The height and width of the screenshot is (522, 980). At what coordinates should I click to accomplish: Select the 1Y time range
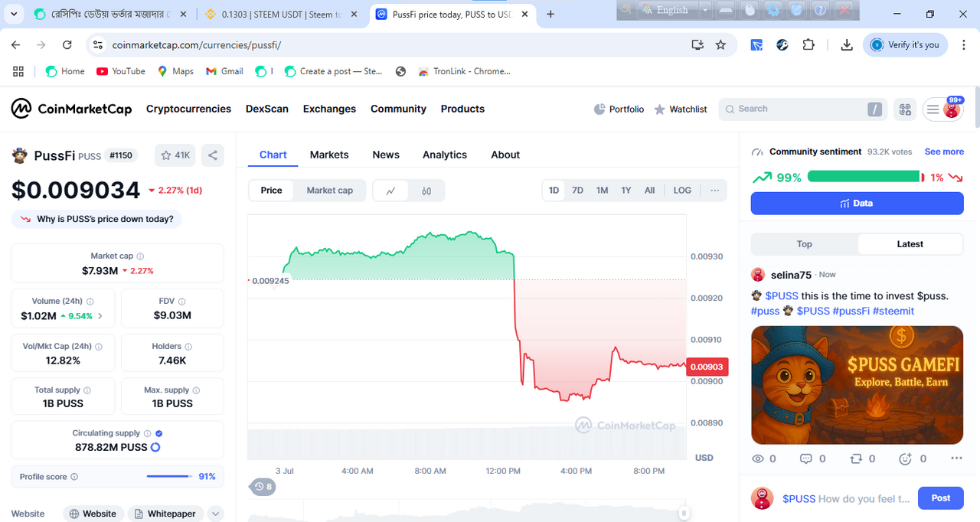[626, 191]
